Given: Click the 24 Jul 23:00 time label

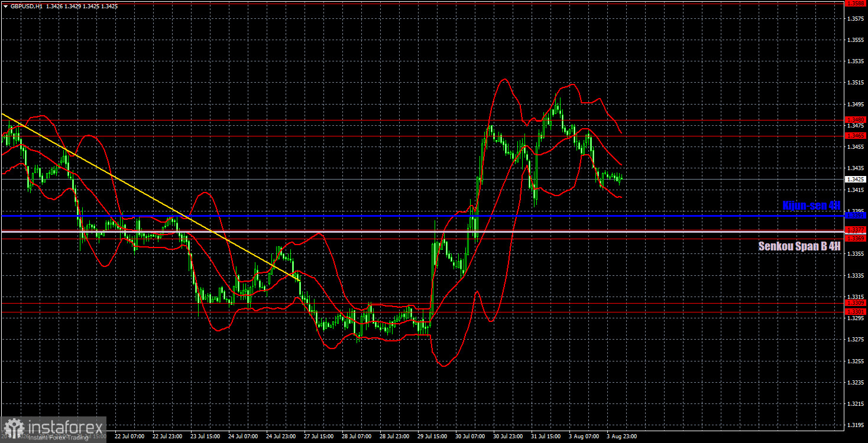Looking at the screenshot, I should point(281,437).
